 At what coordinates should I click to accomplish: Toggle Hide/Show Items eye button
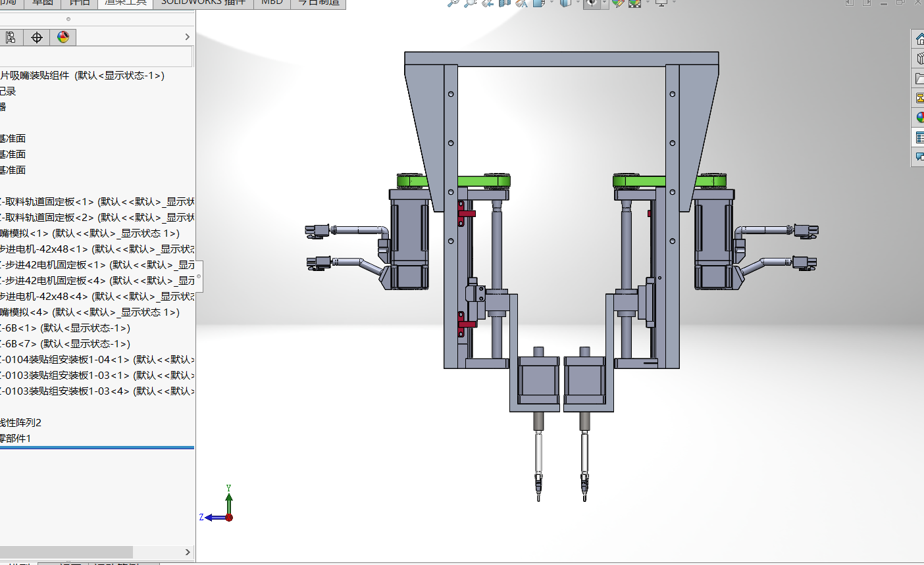(591, 3)
